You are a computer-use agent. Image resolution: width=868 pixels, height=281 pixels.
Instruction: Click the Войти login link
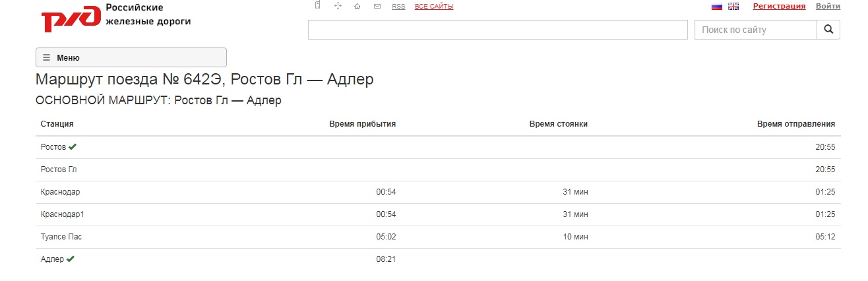tap(828, 6)
